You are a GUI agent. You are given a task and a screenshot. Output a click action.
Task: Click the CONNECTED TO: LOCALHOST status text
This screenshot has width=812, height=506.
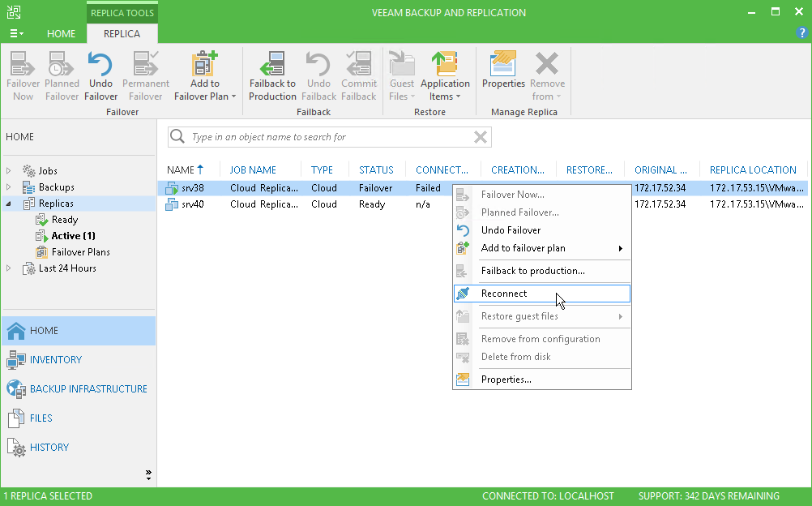(548, 496)
